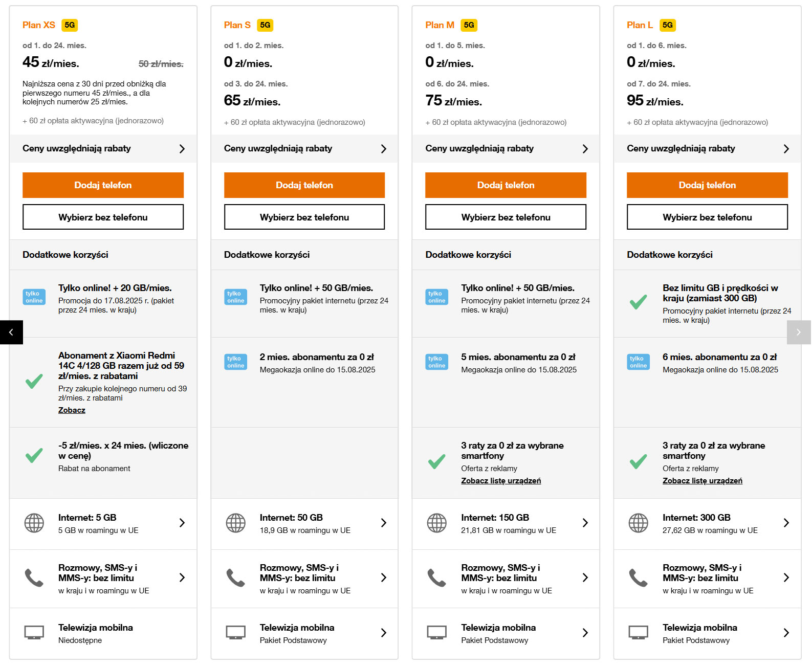This screenshot has width=812, height=667.
Task: Open Plan L Telewizja mobilna details arrow
Action: click(x=786, y=633)
